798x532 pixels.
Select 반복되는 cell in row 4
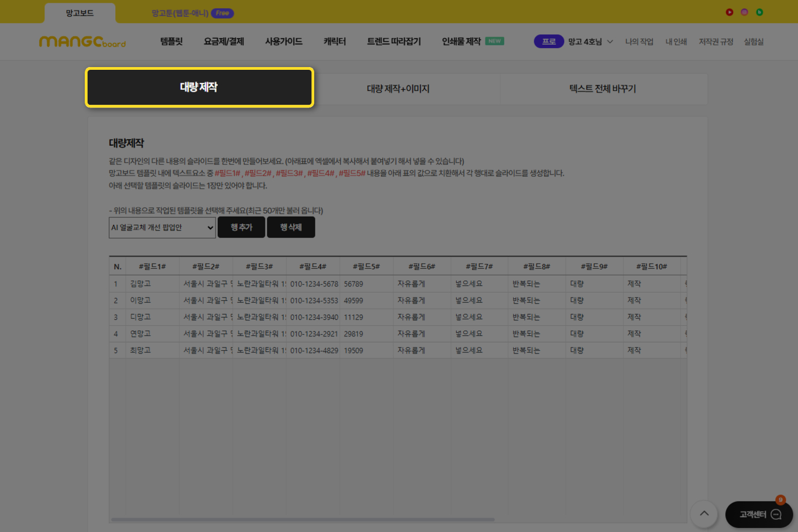[x=537, y=334]
